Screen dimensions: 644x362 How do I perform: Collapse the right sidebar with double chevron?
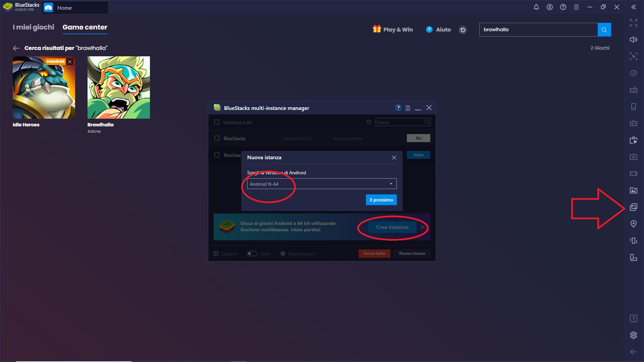point(633,7)
